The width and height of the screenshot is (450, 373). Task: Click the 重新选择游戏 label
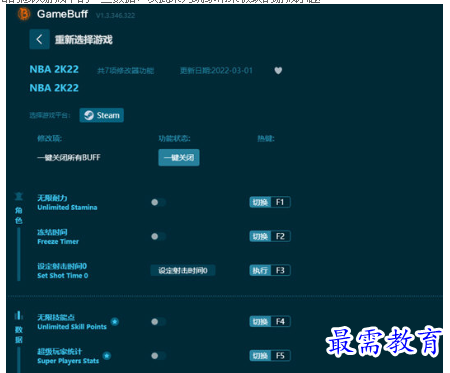tap(84, 40)
